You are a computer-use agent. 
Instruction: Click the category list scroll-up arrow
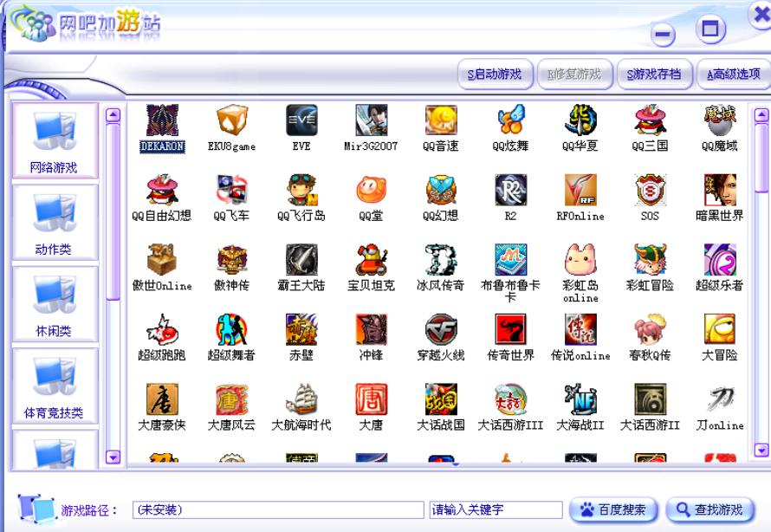[x=113, y=115]
